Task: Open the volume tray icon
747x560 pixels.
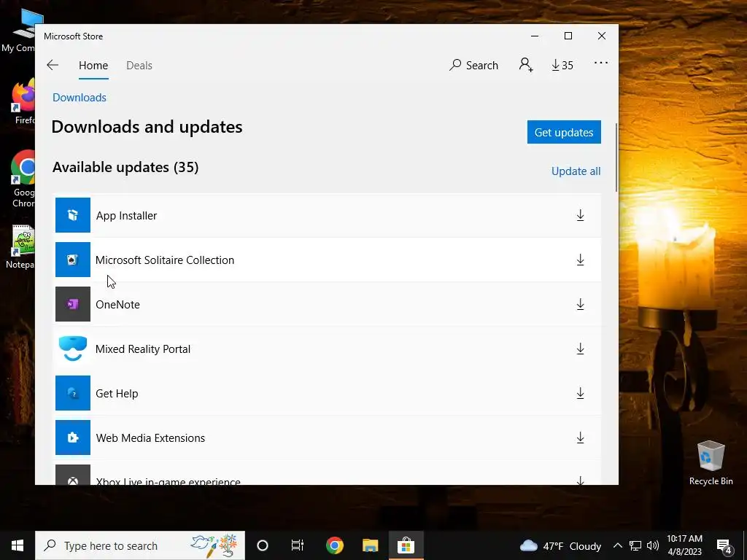Action: click(653, 545)
